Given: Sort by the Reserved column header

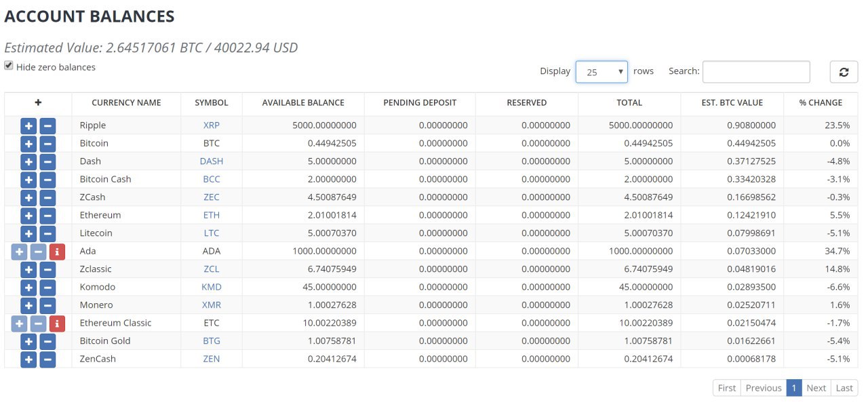Looking at the screenshot, I should pyautogui.click(x=527, y=103).
